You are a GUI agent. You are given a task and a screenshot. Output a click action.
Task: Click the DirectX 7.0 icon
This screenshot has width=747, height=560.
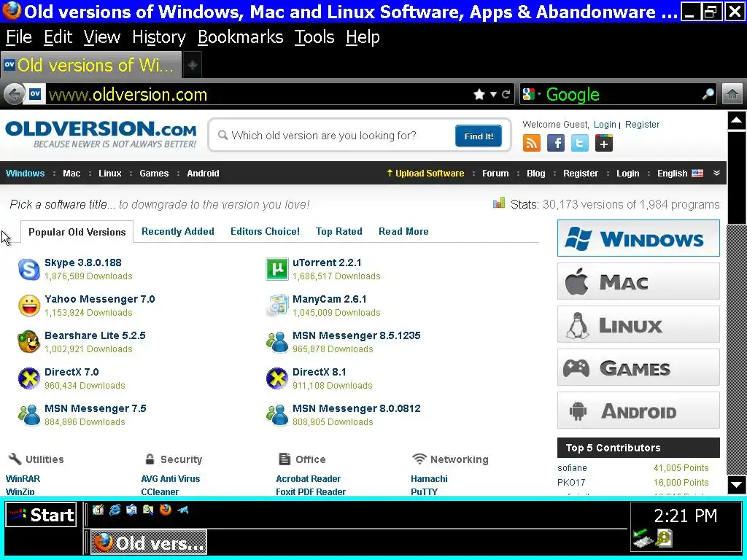click(x=28, y=378)
